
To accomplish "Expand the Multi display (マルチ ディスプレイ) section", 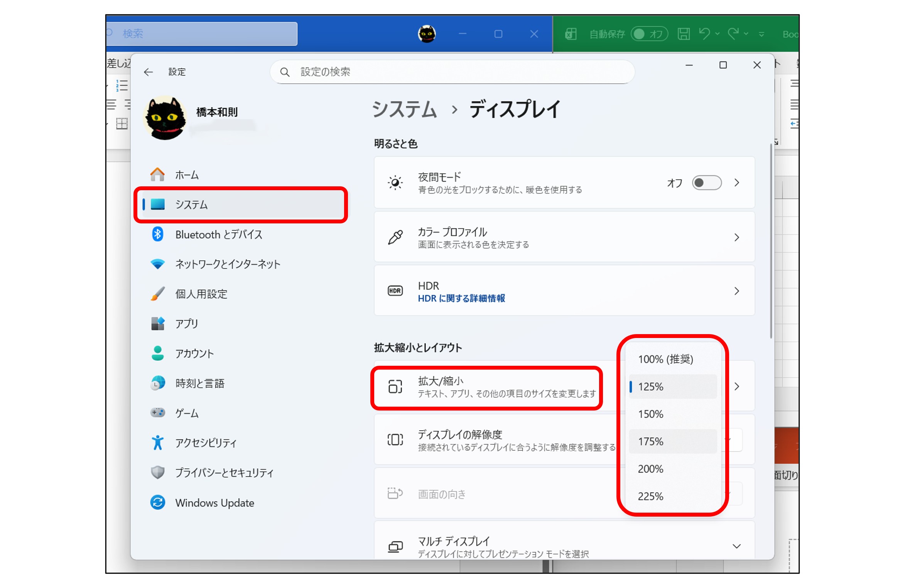I will 736,546.
